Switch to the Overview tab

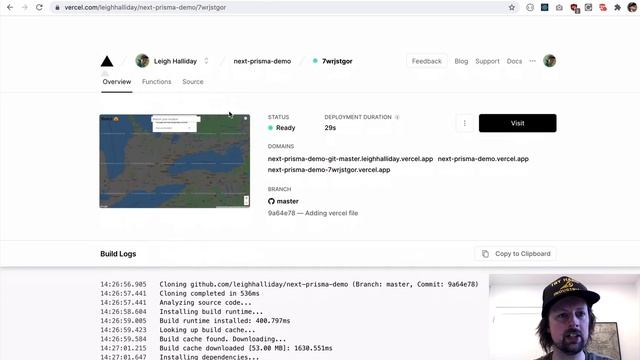click(x=117, y=82)
